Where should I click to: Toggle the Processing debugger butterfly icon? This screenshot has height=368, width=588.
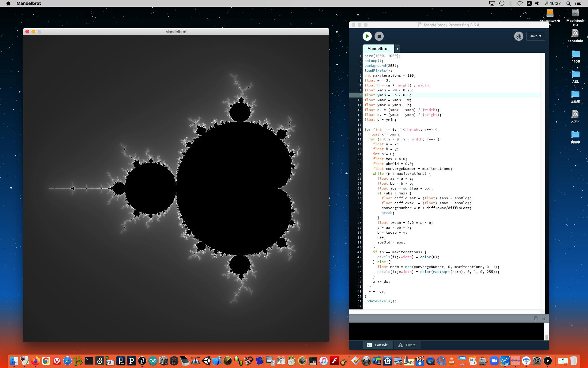point(518,36)
